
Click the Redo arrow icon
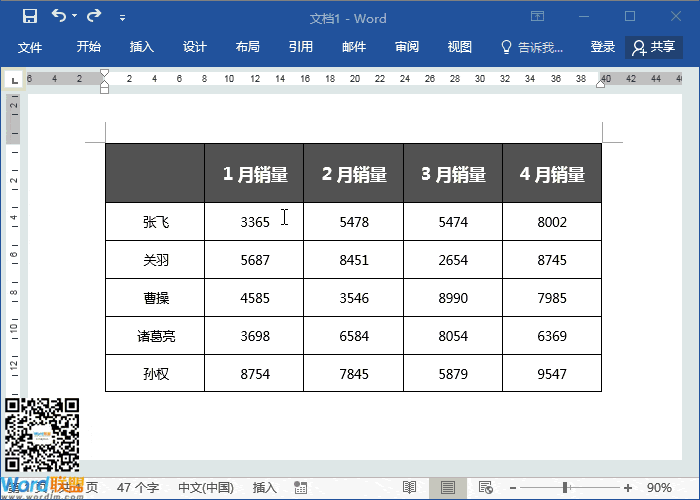pyautogui.click(x=94, y=16)
